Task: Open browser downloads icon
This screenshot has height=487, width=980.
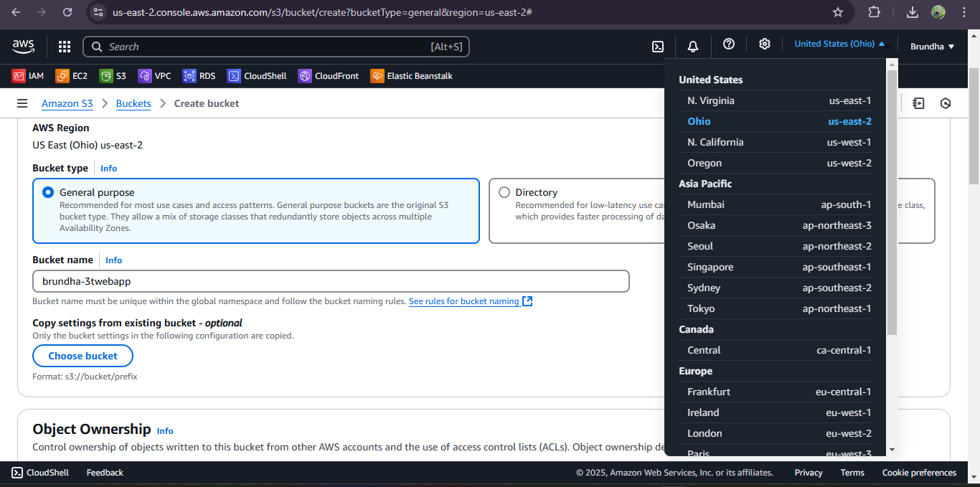Action: click(913, 12)
